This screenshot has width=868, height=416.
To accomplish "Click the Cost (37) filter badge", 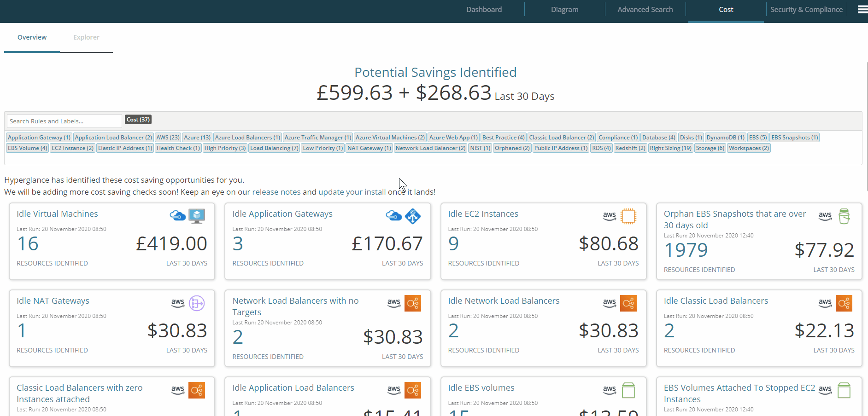I will point(138,120).
